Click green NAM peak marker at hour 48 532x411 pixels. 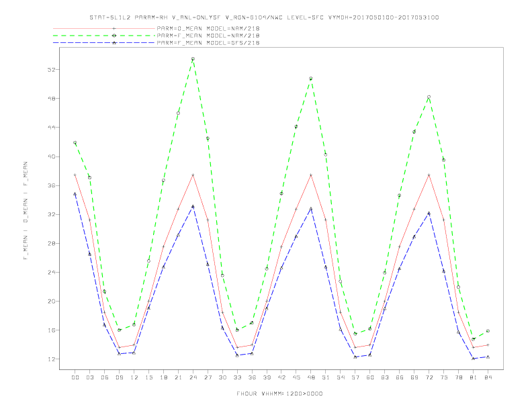(311, 79)
